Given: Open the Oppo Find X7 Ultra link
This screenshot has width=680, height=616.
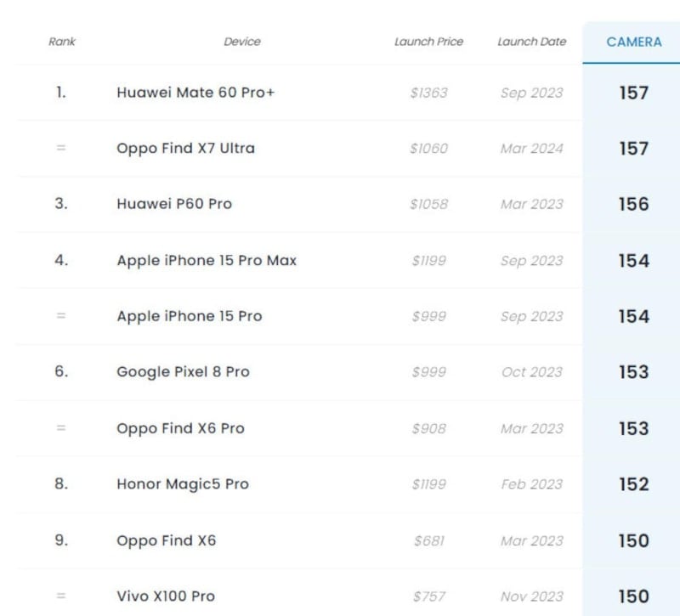Looking at the screenshot, I should click(x=185, y=148).
